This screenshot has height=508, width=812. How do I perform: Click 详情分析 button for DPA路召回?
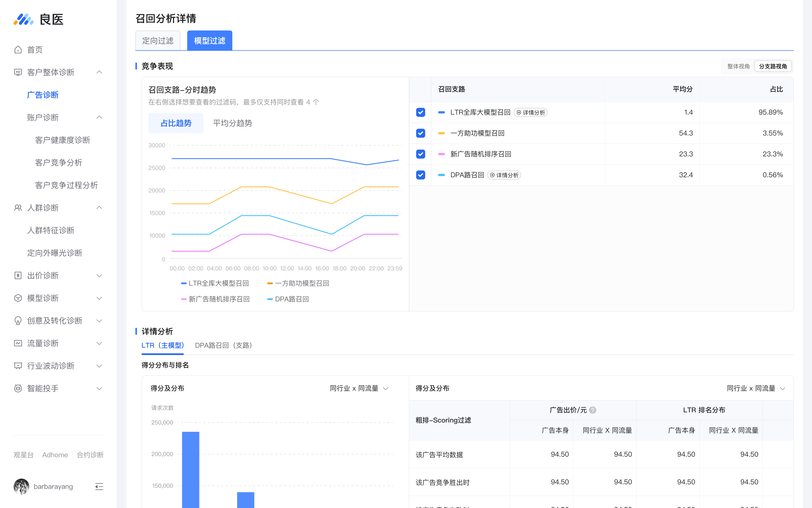click(x=504, y=175)
